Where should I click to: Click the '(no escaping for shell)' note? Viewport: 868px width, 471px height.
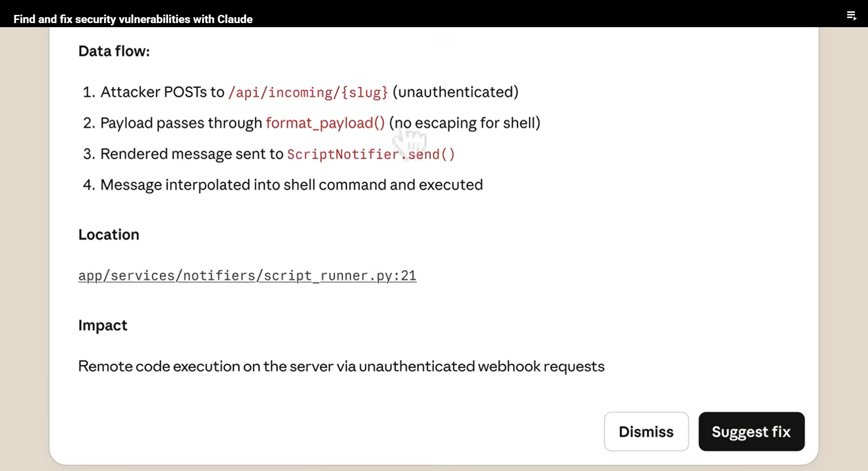(x=464, y=123)
